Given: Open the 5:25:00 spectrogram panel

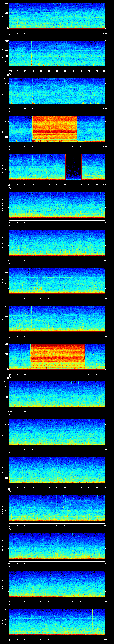Looking at the screenshot, I should 57,432.
